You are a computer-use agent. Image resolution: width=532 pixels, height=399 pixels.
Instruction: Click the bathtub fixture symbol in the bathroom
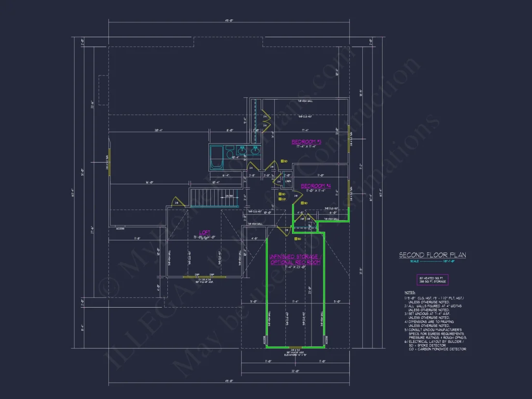pyautogui.click(x=217, y=157)
